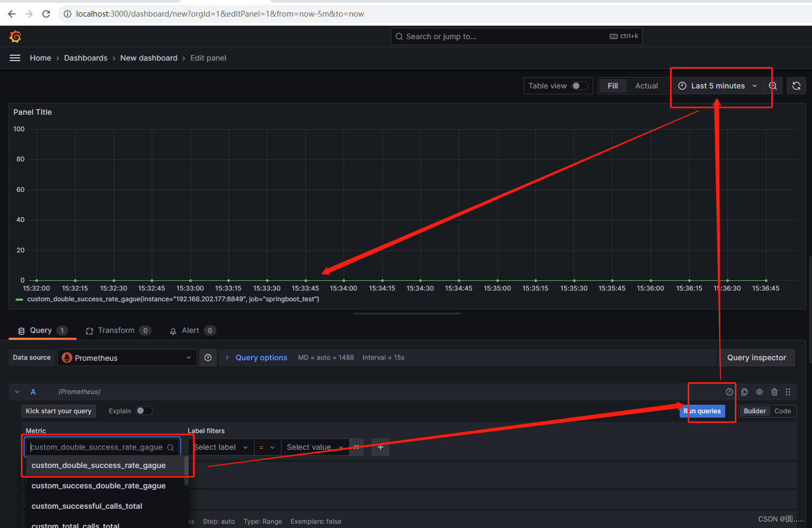Click the zoom out time range icon
The height and width of the screenshot is (528, 812).
tap(772, 85)
